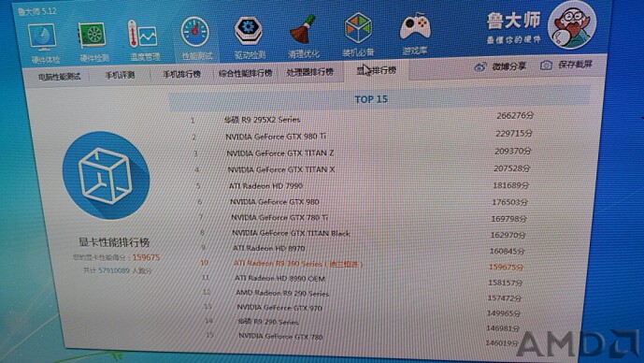644x363 pixels.
Task: Switch to the 电脑性能测试 tab
Action: 59,77
